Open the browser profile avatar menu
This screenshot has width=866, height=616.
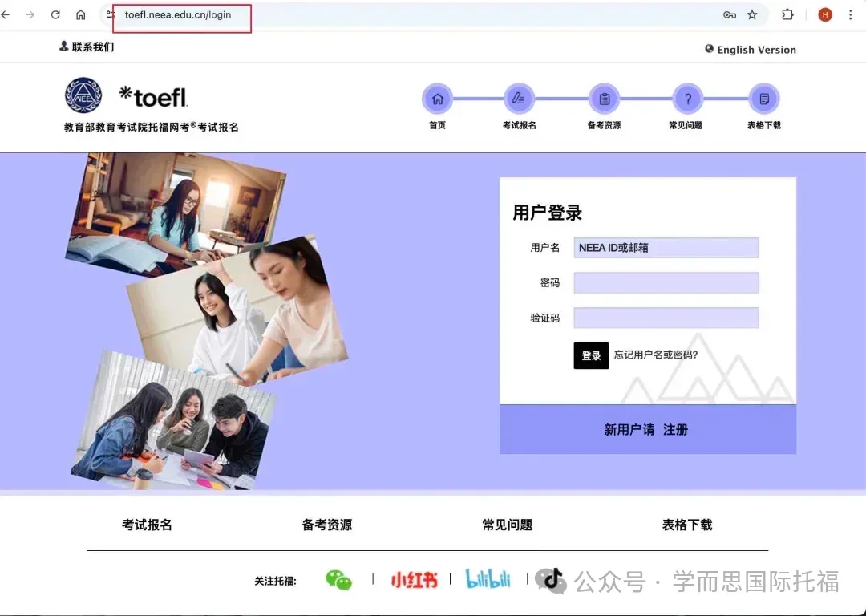pyautogui.click(x=824, y=14)
